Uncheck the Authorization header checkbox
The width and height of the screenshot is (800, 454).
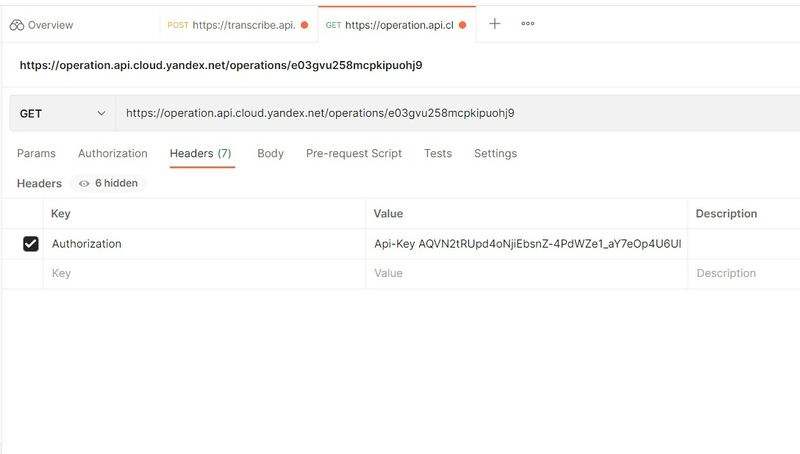click(30, 244)
